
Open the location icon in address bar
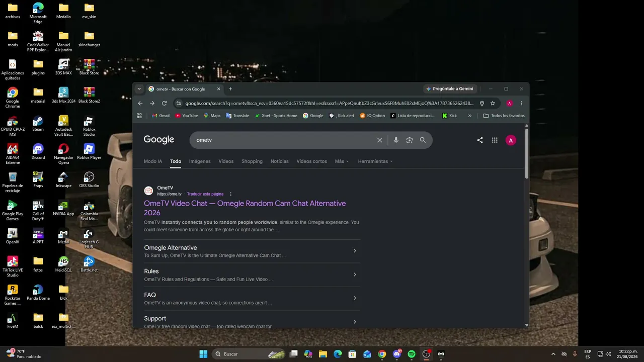point(481,103)
